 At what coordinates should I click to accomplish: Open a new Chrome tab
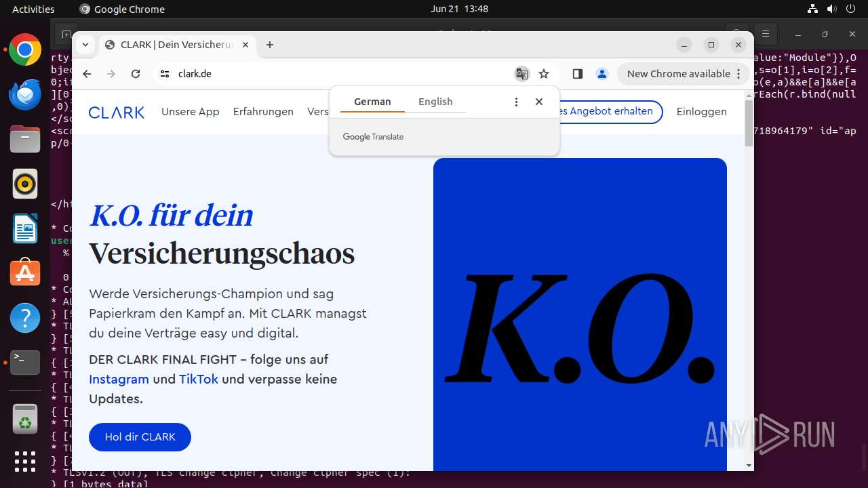(x=270, y=45)
